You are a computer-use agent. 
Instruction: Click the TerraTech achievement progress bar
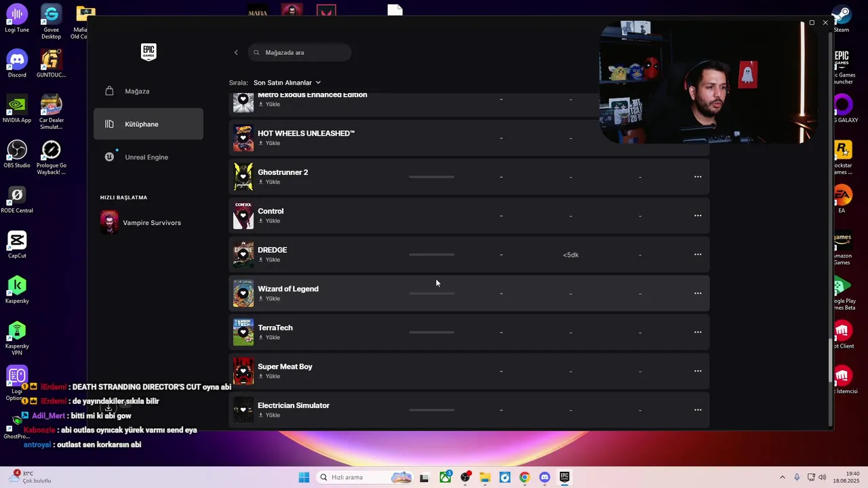click(x=432, y=332)
